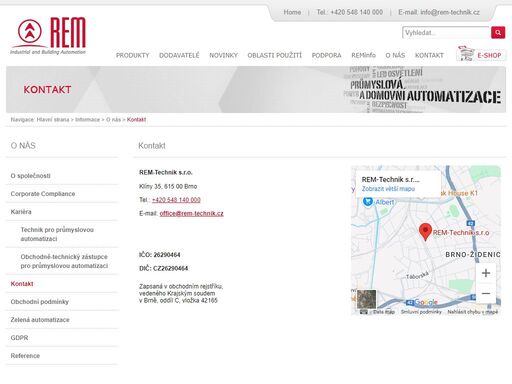Open the REM logo home link
The image size is (512, 384).
pos(49,36)
